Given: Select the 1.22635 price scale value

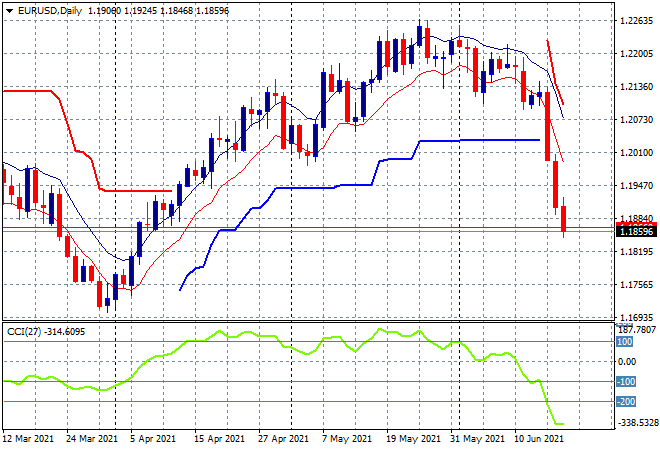Looking at the screenshot, I should 636,21.
